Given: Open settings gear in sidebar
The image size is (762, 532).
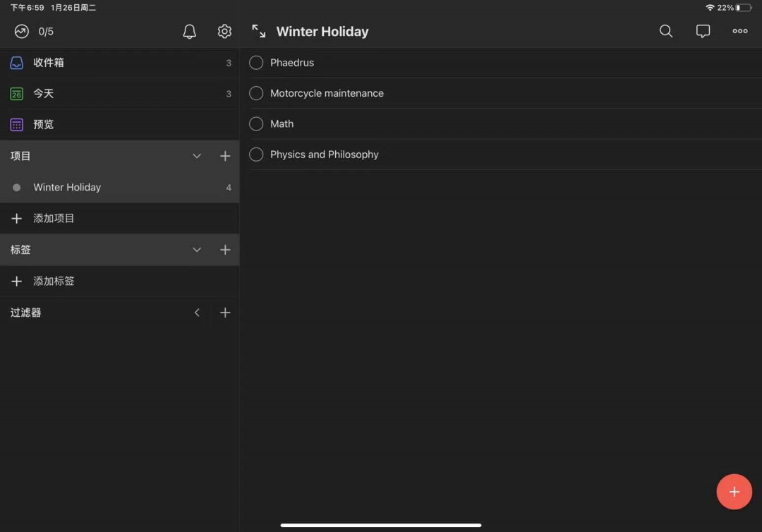Looking at the screenshot, I should (224, 32).
